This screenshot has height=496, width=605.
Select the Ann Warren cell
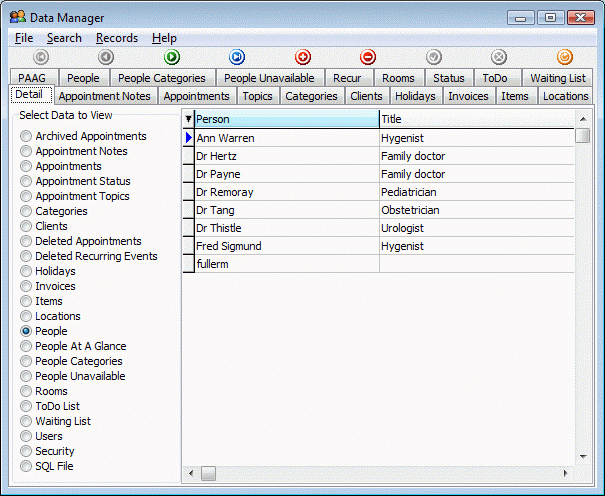(x=287, y=138)
